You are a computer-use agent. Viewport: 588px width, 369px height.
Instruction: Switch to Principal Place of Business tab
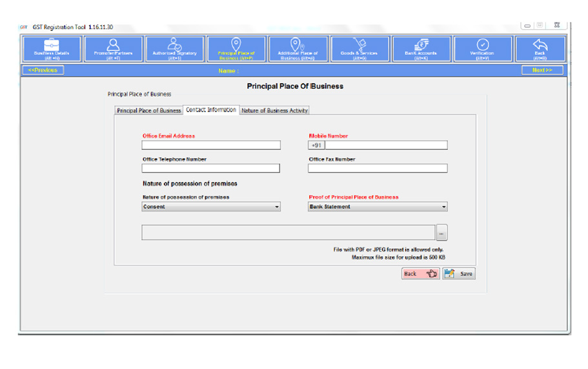(148, 110)
